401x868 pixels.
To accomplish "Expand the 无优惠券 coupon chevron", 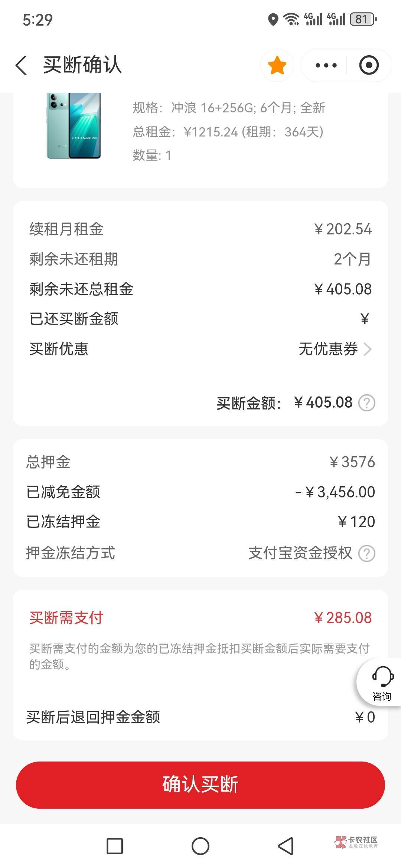I will [367, 349].
